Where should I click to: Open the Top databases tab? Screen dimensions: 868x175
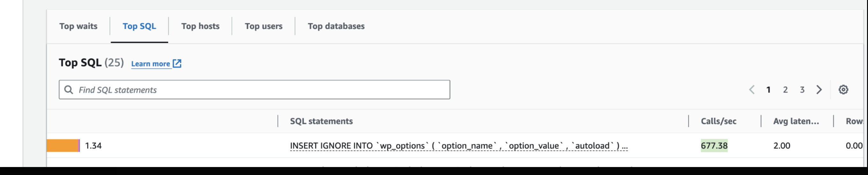336,26
